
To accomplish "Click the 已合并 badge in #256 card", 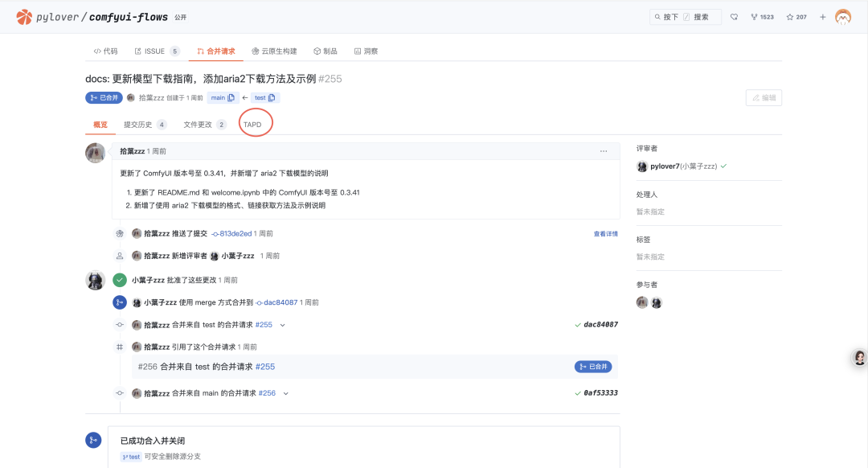I will [593, 367].
